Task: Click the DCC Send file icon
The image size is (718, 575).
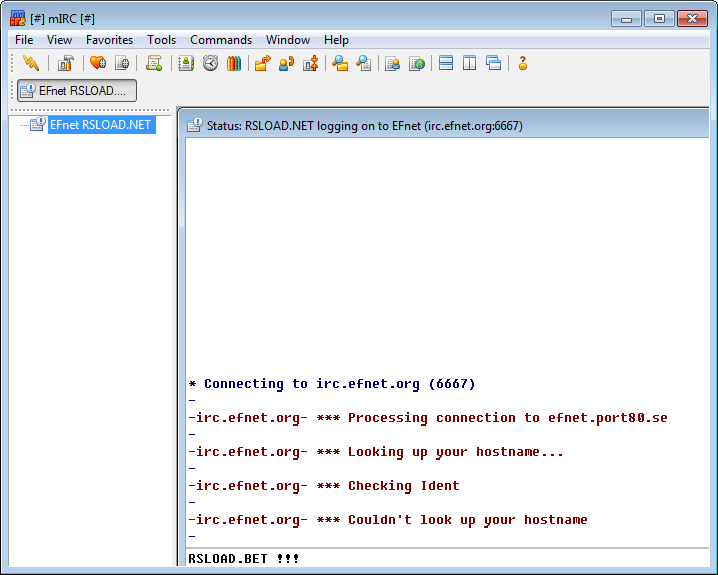Action: (x=263, y=63)
